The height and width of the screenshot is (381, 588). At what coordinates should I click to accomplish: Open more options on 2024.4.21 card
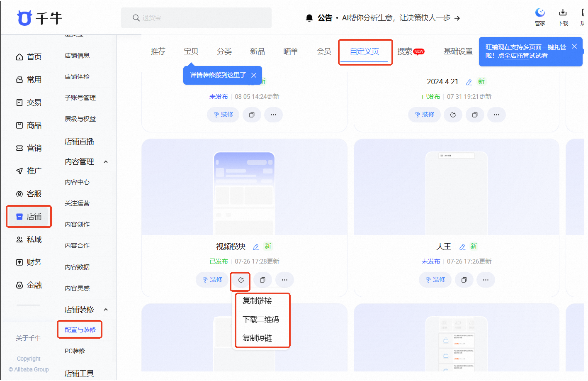point(496,115)
